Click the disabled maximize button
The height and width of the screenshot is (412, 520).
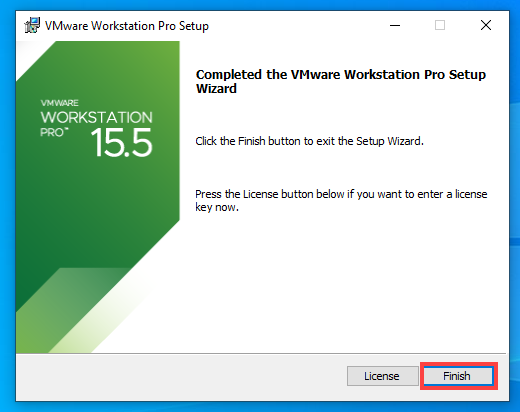tap(440, 25)
